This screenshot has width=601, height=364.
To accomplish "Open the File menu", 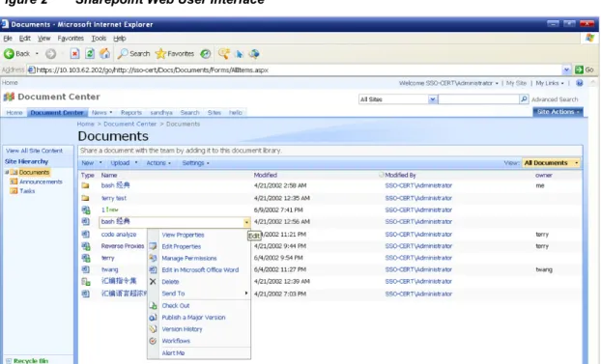I will coord(8,39).
